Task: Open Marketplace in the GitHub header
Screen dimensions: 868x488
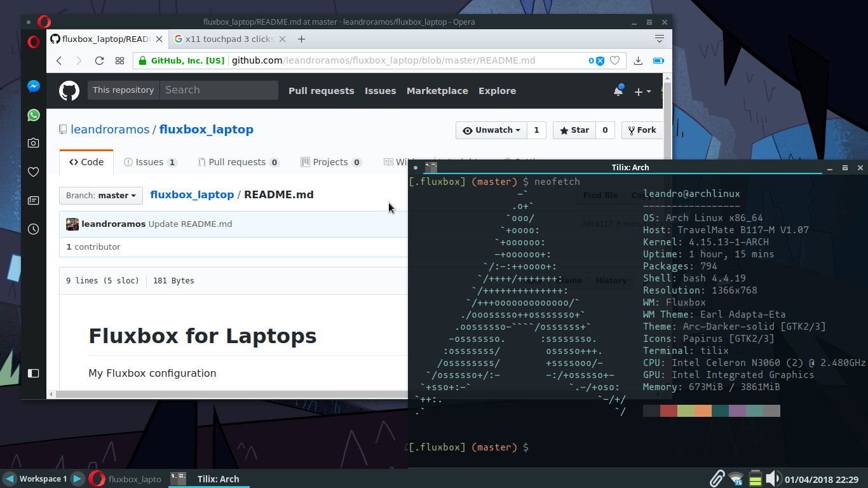Action: (x=437, y=91)
